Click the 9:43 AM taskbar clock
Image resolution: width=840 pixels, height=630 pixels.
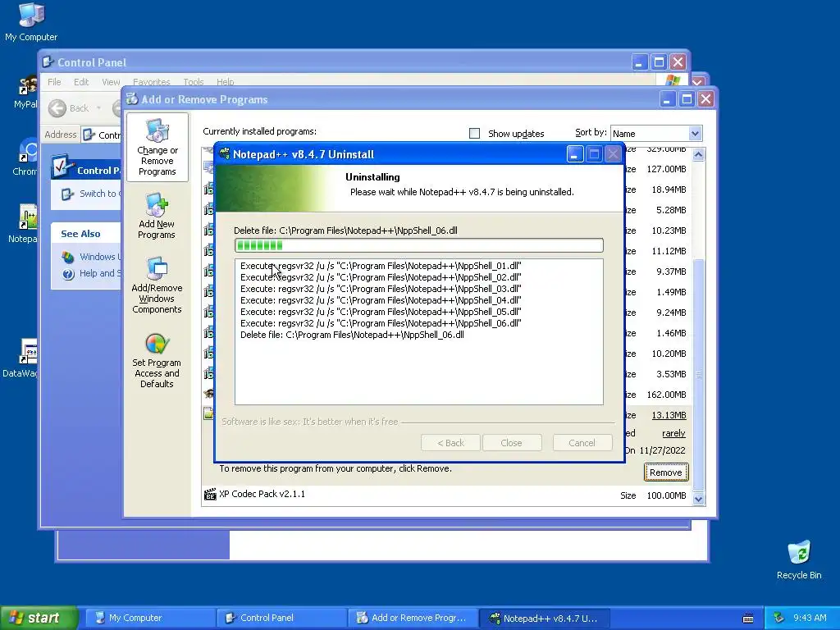(810, 618)
